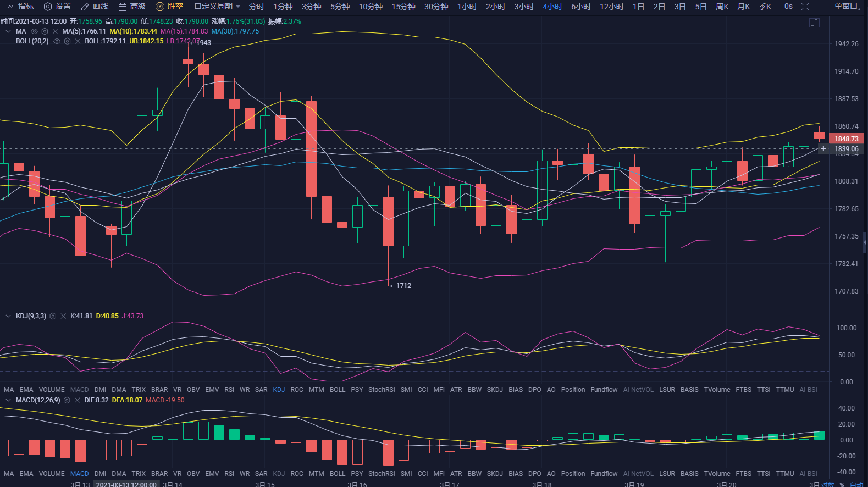The width and height of the screenshot is (868, 487).
Task: Select the 5分钟 interval
Action: [x=340, y=7]
